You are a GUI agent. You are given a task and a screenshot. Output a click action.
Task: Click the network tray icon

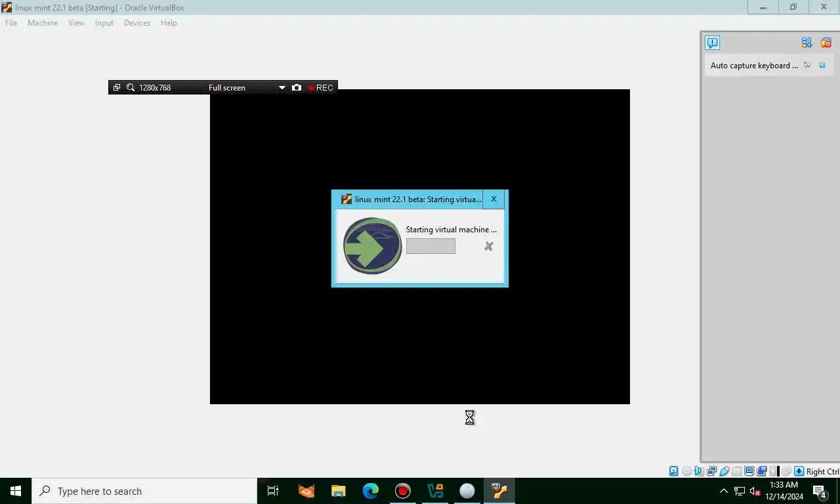pyautogui.click(x=740, y=491)
